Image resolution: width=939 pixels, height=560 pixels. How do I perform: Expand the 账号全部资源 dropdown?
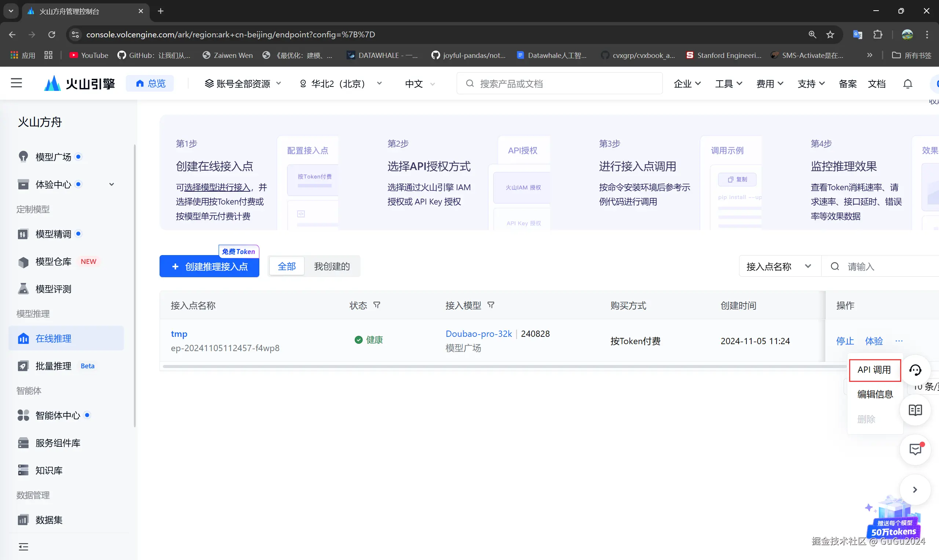pos(243,84)
